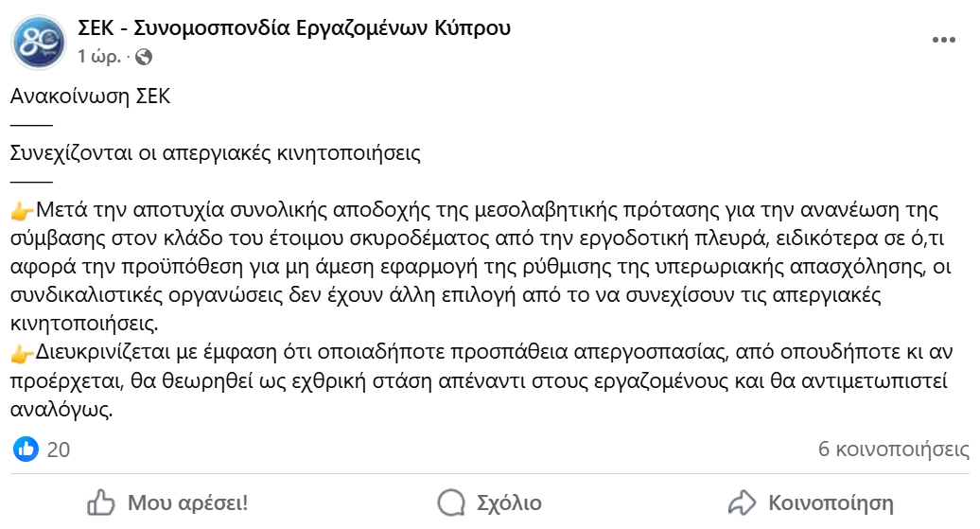Click the blue like reaction icon
This screenshot has width=980, height=529.
(26, 449)
